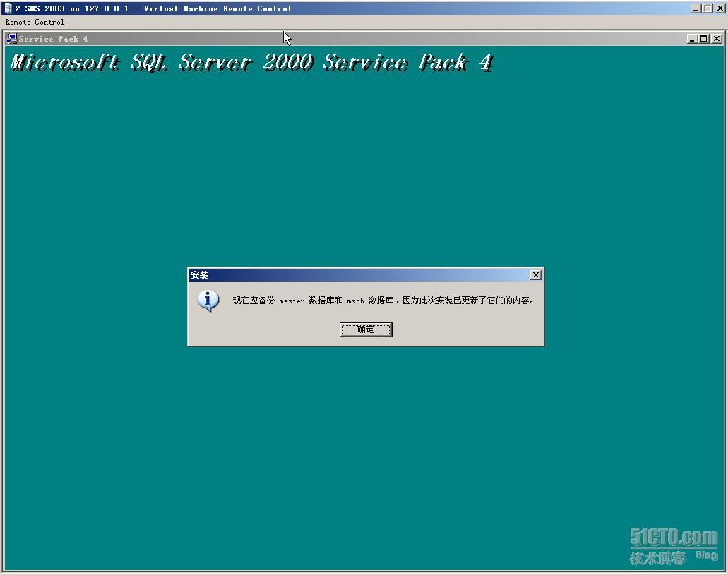Close the Service Pack 4 window

tap(717, 39)
